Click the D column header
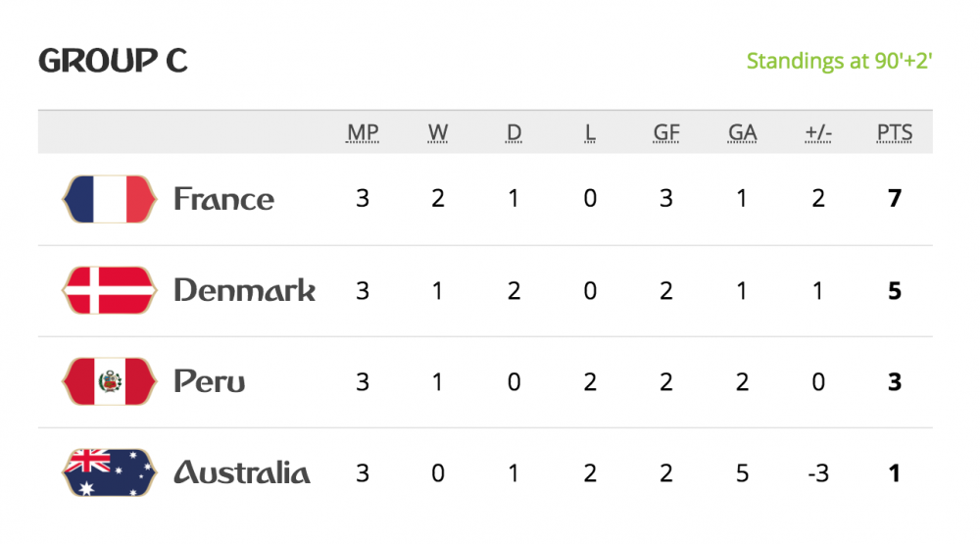The height and width of the screenshot is (544, 980). tap(514, 133)
